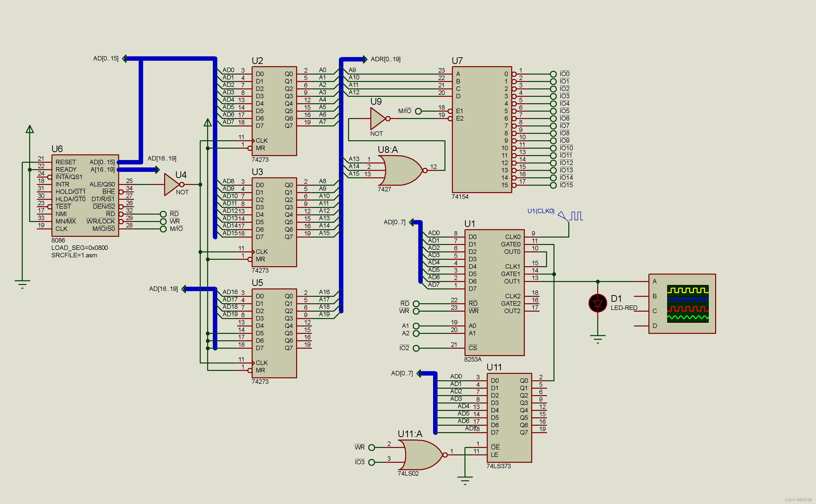Image resolution: width=816 pixels, height=504 pixels.
Task: Select the ADR[0..19] bus terminal arrow
Action: [x=365, y=59]
